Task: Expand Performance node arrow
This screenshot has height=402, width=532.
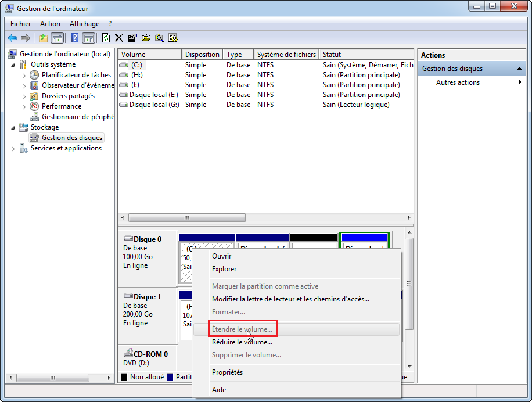Action: click(x=24, y=107)
